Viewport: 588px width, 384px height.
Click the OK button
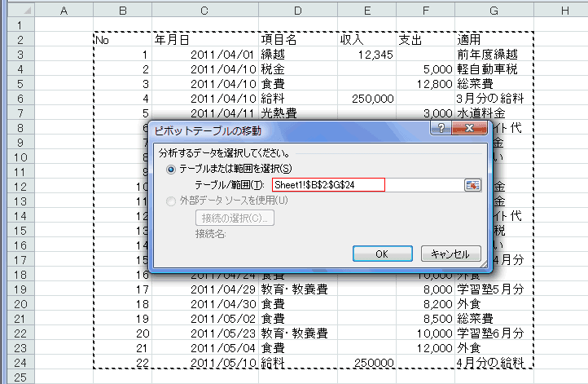tap(383, 254)
